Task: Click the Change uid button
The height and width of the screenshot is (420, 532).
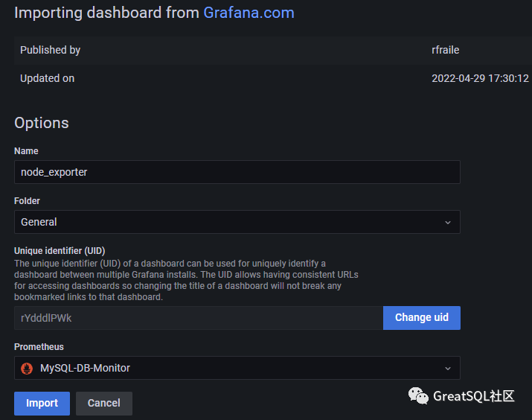Action: point(422,318)
